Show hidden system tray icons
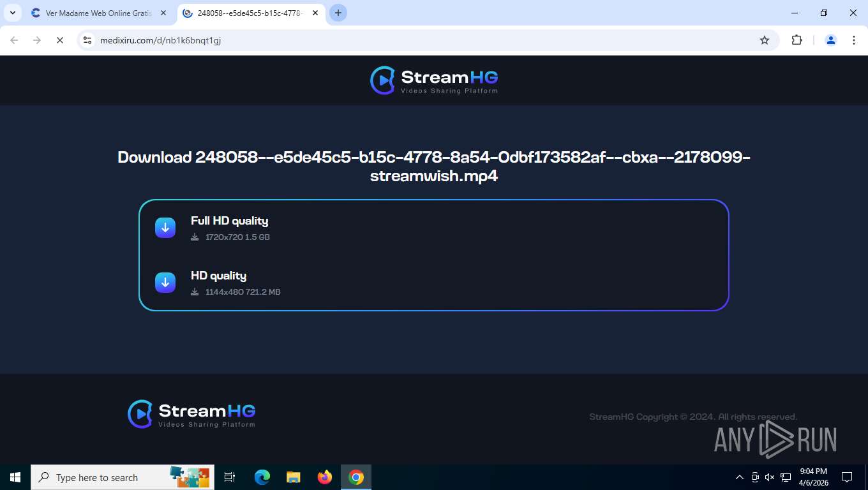The image size is (868, 490). click(740, 477)
